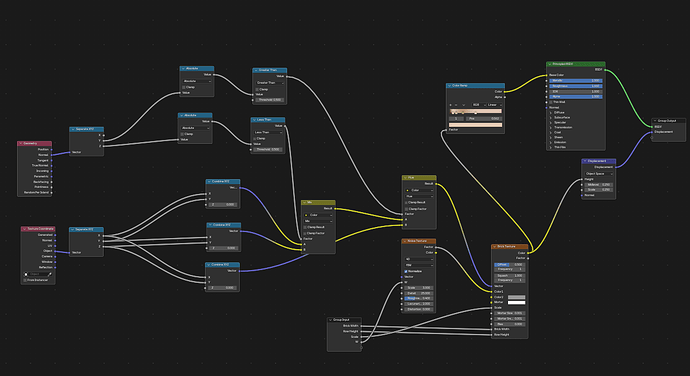Click Alpha slider in Principled BSDF
This screenshot has width=690, height=376.
(x=576, y=96)
